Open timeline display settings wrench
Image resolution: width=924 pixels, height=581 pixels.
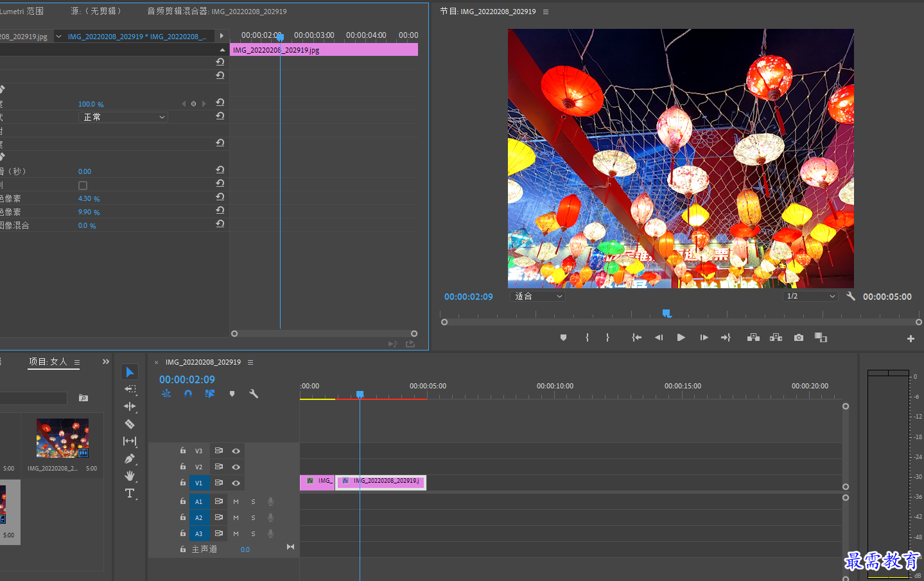pos(254,394)
